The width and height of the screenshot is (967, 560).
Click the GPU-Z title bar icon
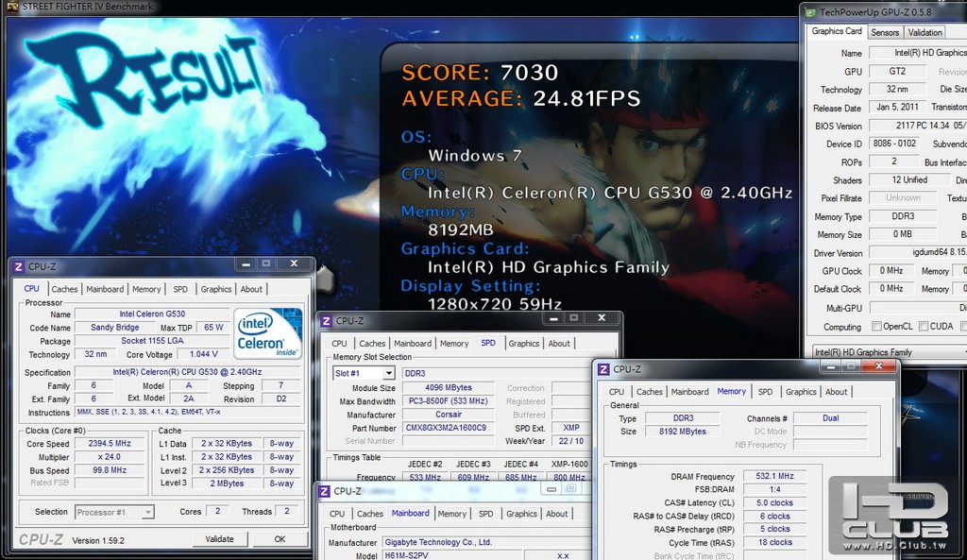coord(809,11)
